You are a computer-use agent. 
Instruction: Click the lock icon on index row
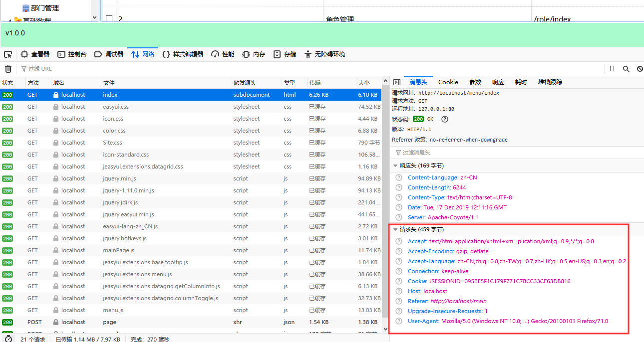[56, 95]
